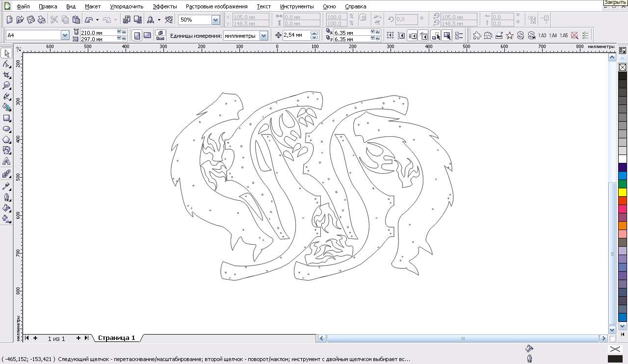Expand the A4 paper size dropdown

65,35
